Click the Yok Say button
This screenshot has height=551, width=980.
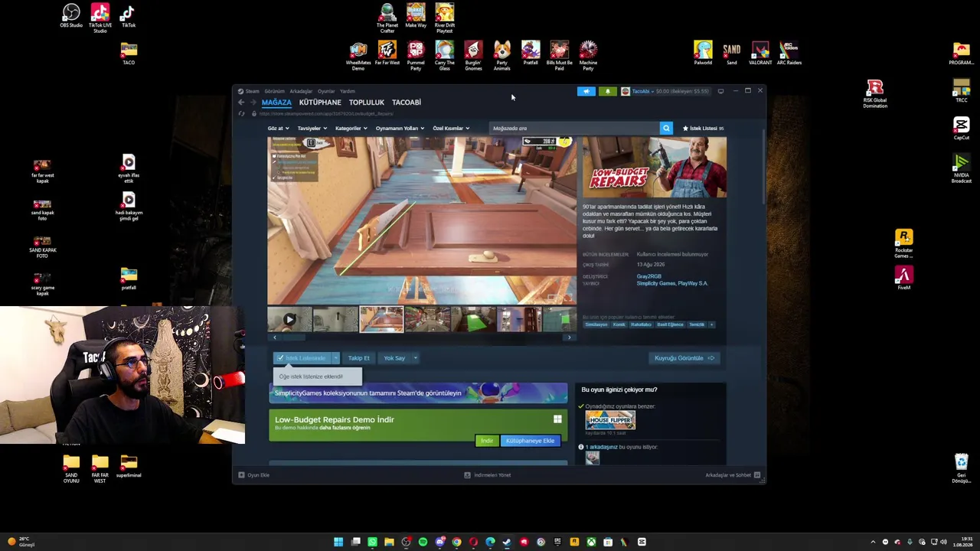coord(394,358)
